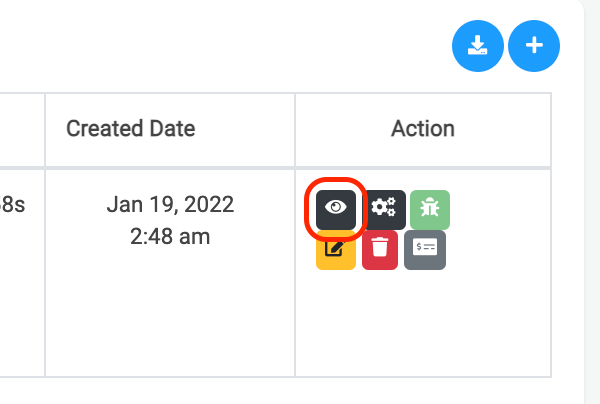Click the blue download button

(478, 46)
